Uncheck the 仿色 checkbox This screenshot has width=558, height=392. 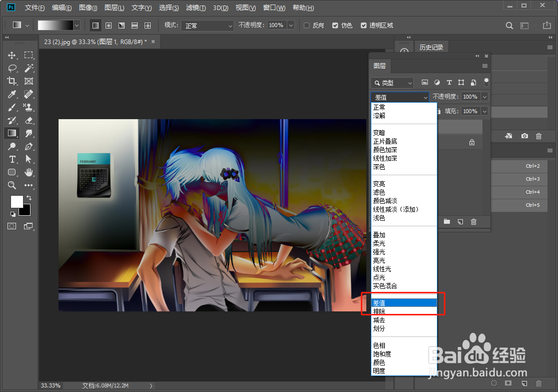(335, 25)
